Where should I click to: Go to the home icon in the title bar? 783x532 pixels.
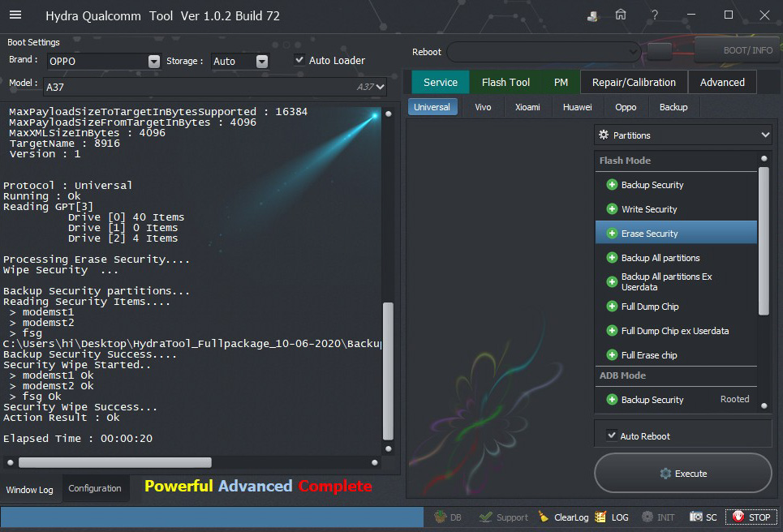(620, 15)
